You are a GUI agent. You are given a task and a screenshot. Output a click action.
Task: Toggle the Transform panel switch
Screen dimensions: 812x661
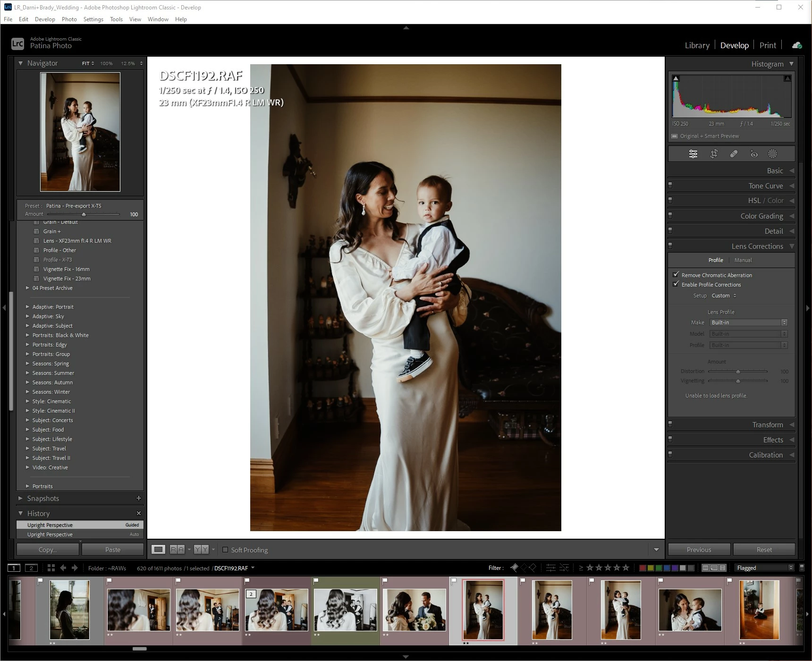[x=670, y=424]
